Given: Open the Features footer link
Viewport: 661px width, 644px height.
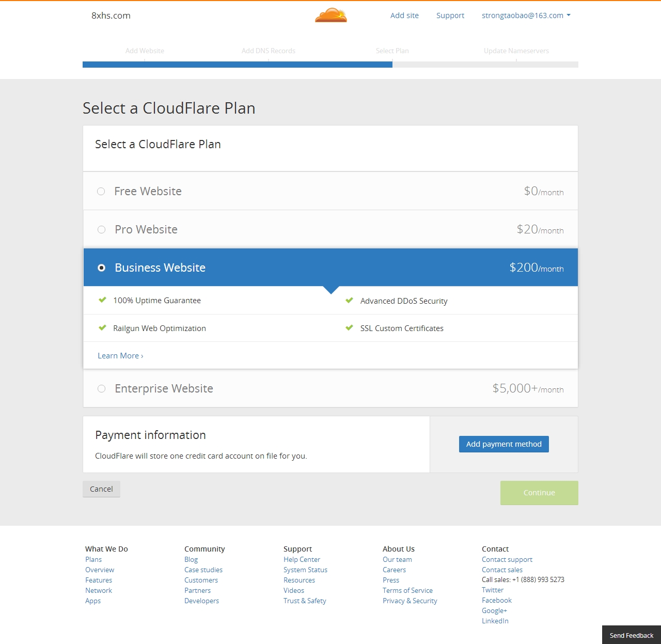Looking at the screenshot, I should tap(99, 580).
